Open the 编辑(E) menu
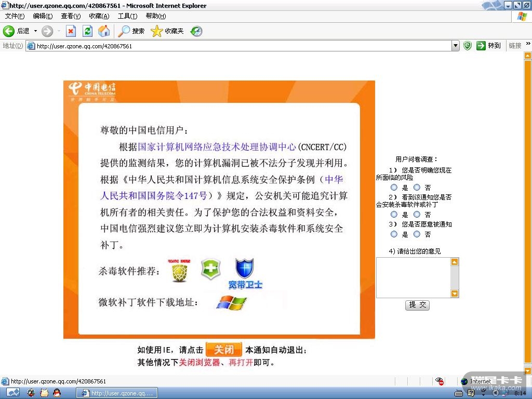Viewport: 532px width, 399px height. pyautogui.click(x=43, y=16)
